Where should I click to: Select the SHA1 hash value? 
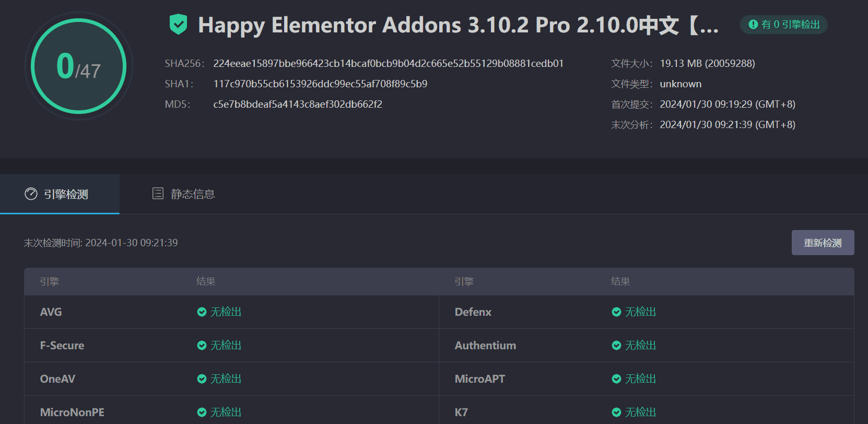320,84
